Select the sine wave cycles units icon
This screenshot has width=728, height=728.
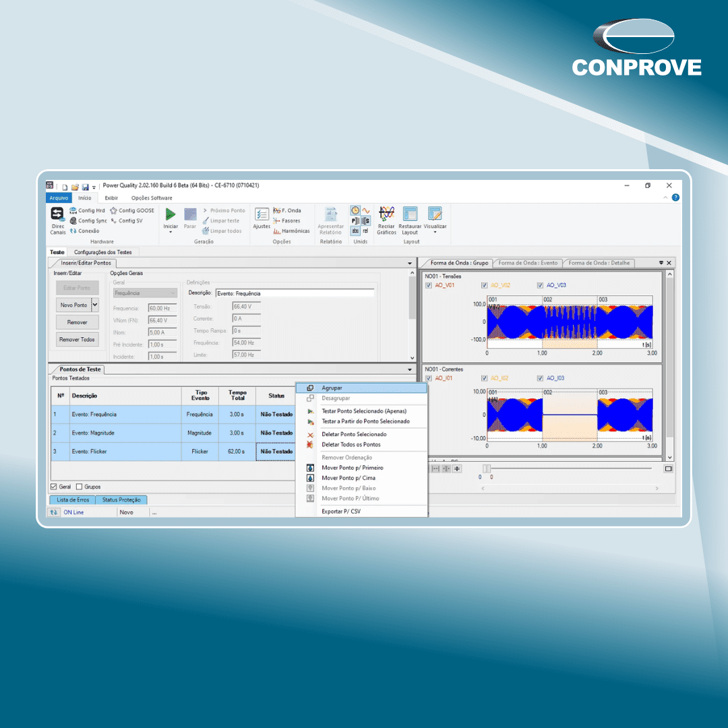(366, 210)
